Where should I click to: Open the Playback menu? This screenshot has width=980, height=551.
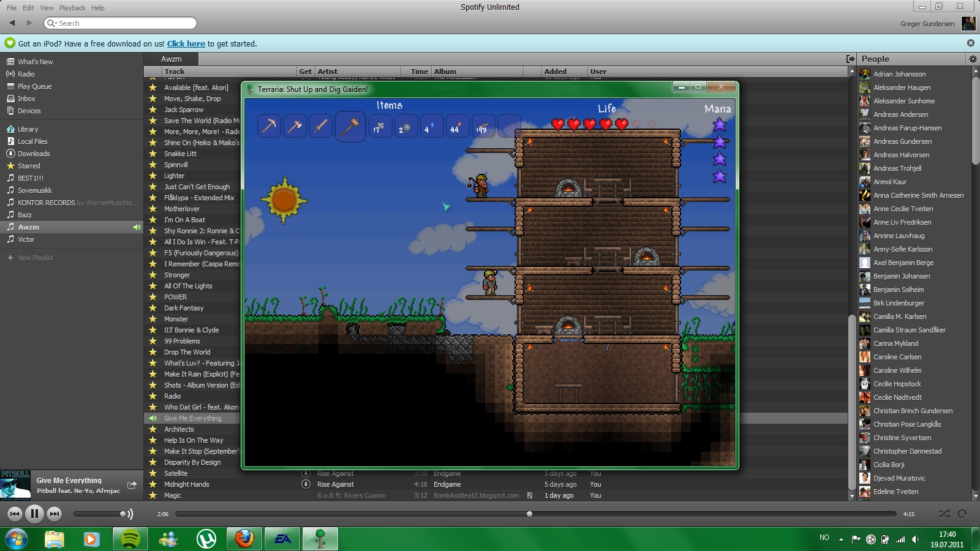(x=72, y=8)
